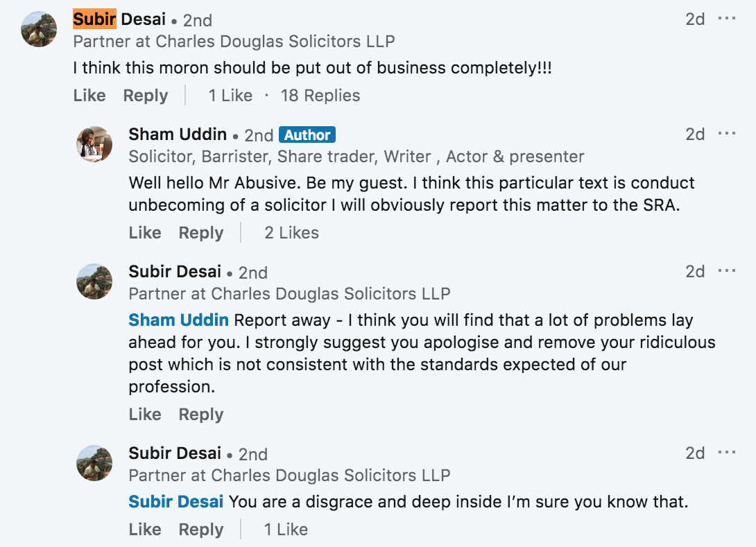Screen dimensions: 756x547
Task: Like the 'moron should be put out' comment
Action: [x=89, y=96]
